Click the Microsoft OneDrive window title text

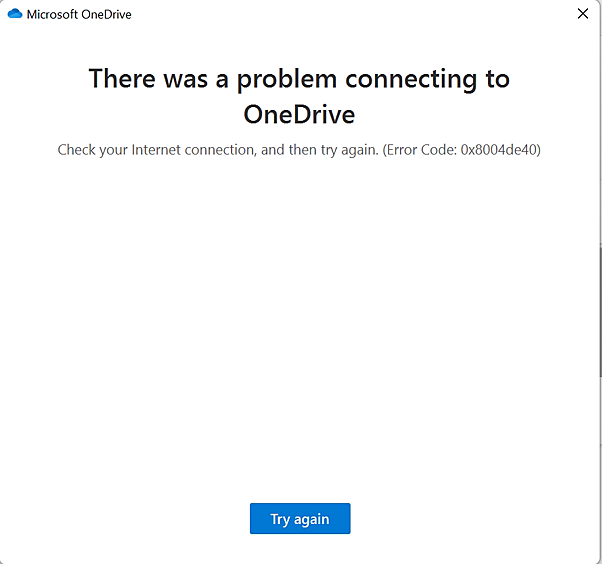pyautogui.click(x=78, y=15)
